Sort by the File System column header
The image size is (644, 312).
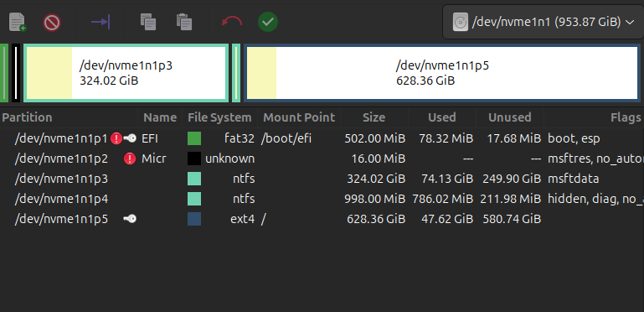pyautogui.click(x=219, y=117)
